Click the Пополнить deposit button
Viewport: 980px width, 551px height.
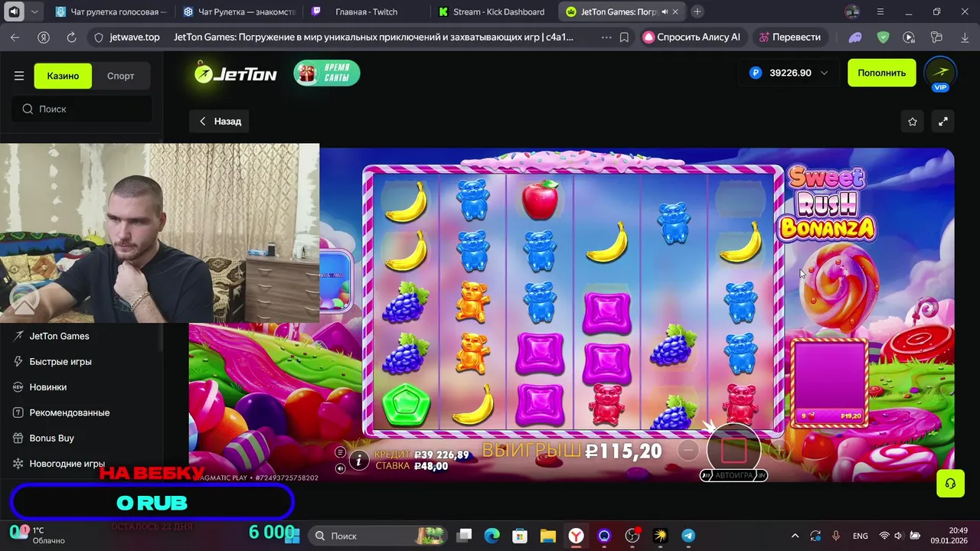[881, 73]
